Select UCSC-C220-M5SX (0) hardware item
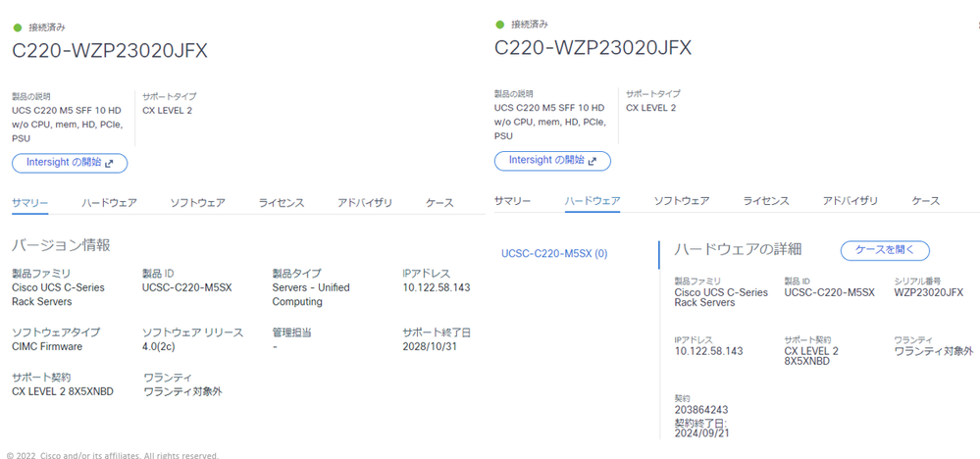This screenshot has height=459, width=980. 554,254
